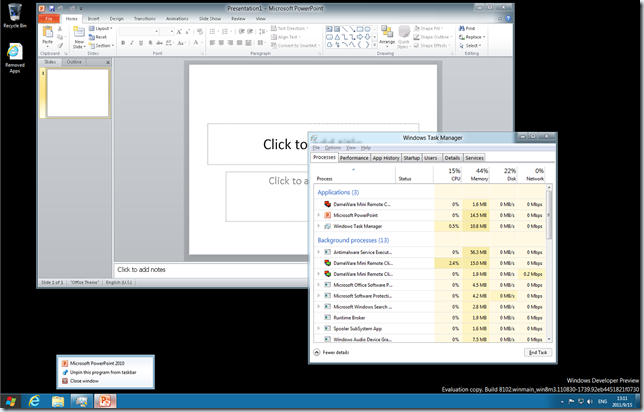Image resolution: width=644 pixels, height=412 pixels.
Task: Select the Isosceles Triangle shape
Action: (x=337, y=37)
